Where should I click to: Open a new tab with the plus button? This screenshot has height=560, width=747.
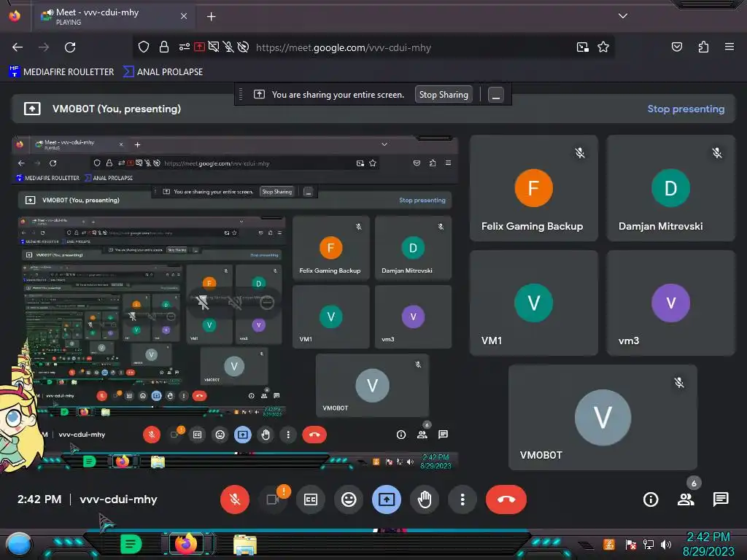211,17
